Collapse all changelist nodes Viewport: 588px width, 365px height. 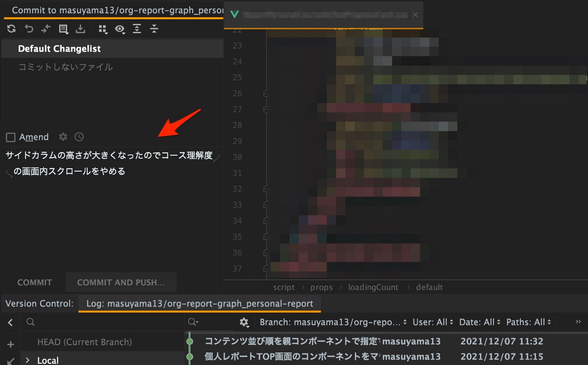(154, 29)
